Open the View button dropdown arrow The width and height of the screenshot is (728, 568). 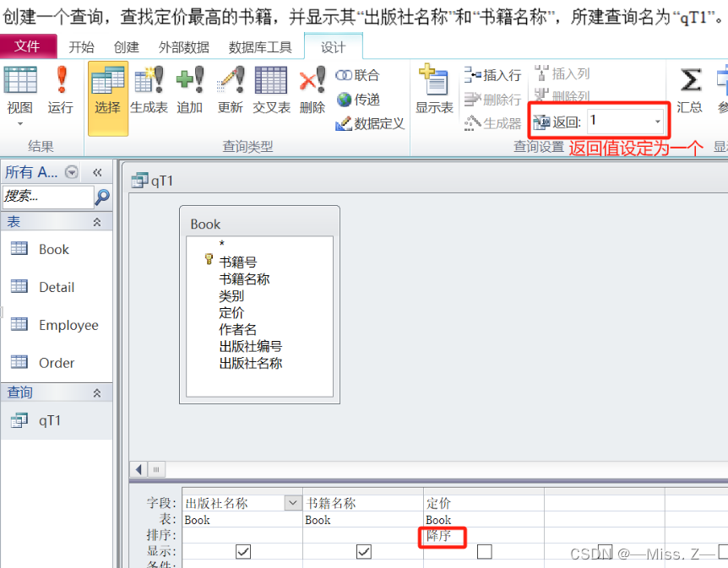click(20, 124)
